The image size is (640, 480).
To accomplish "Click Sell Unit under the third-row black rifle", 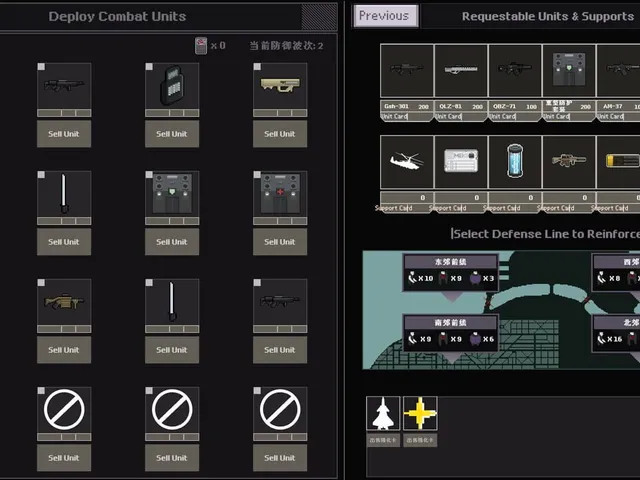I will (x=280, y=350).
